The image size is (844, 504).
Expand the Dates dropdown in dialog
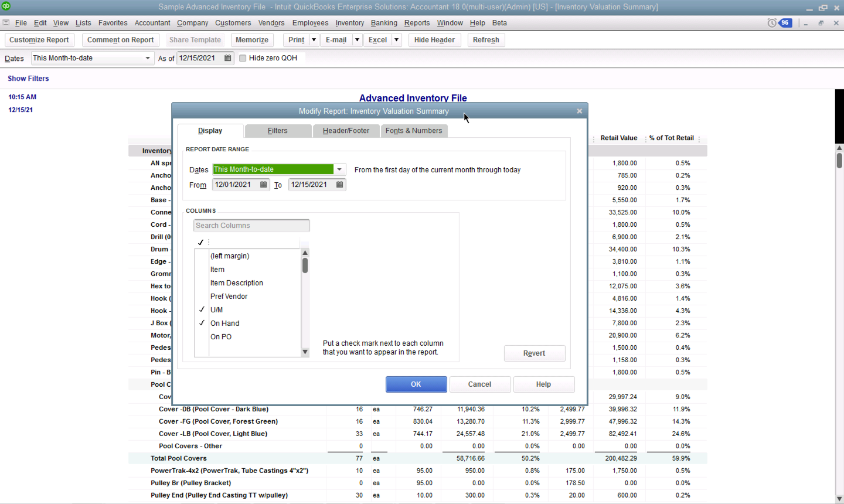pyautogui.click(x=339, y=169)
